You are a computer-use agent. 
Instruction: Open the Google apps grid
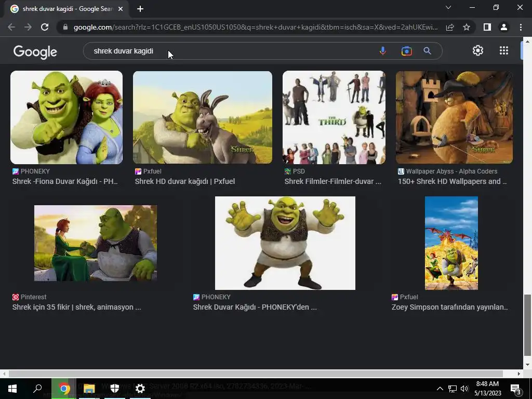coord(504,50)
